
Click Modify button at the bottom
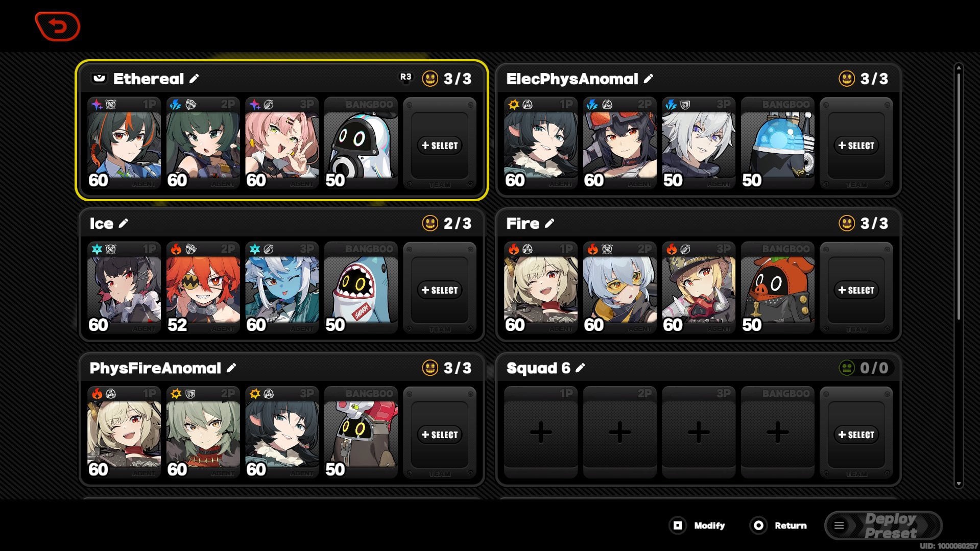click(x=698, y=525)
